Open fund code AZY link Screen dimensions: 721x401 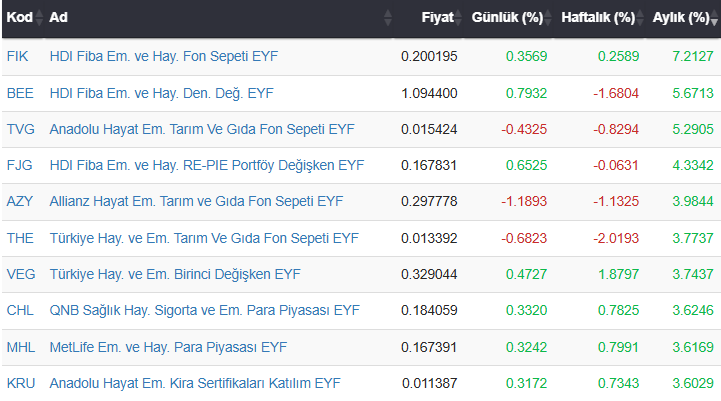tap(20, 201)
